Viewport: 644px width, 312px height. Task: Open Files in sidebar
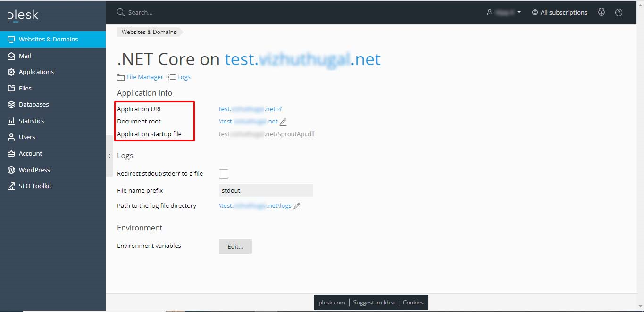coord(53,88)
